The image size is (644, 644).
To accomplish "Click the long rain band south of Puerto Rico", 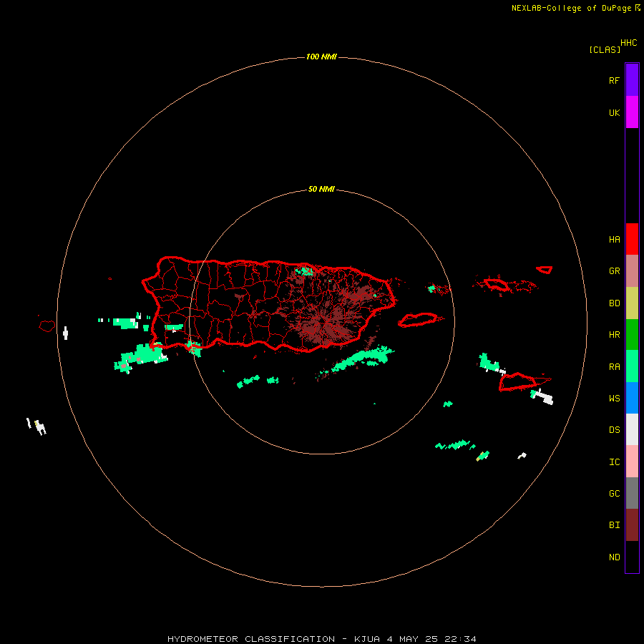I will (362, 358).
